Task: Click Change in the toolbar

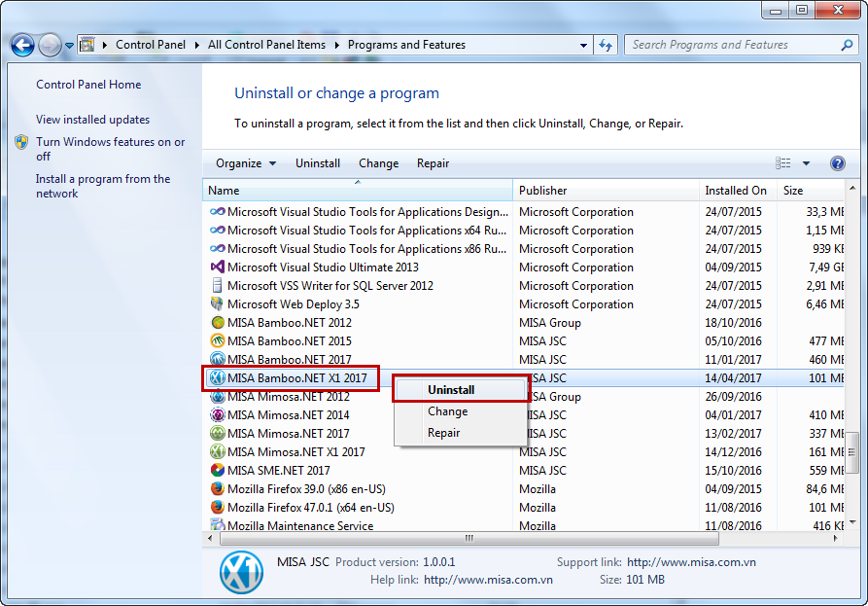Action: [379, 163]
